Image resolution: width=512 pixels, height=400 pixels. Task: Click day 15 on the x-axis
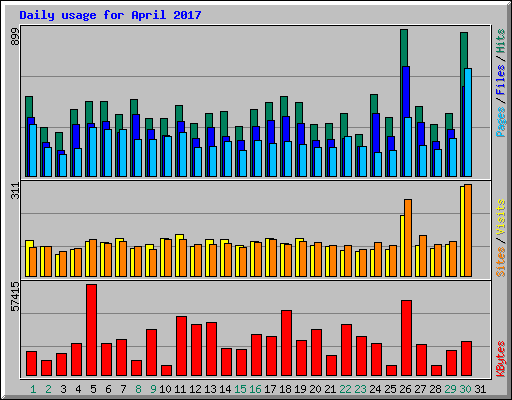pyautogui.click(x=240, y=389)
